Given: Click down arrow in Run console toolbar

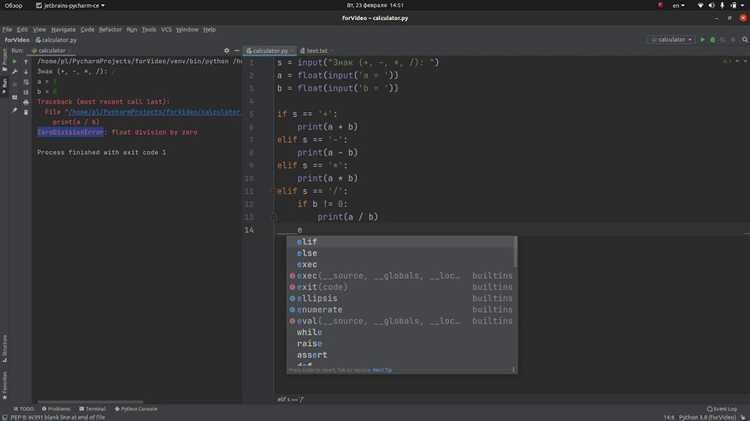Looking at the screenshot, I should [x=26, y=72].
